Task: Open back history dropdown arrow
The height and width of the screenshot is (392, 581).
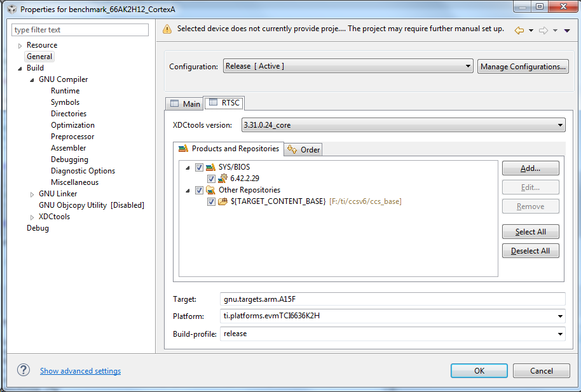Action: [x=531, y=30]
